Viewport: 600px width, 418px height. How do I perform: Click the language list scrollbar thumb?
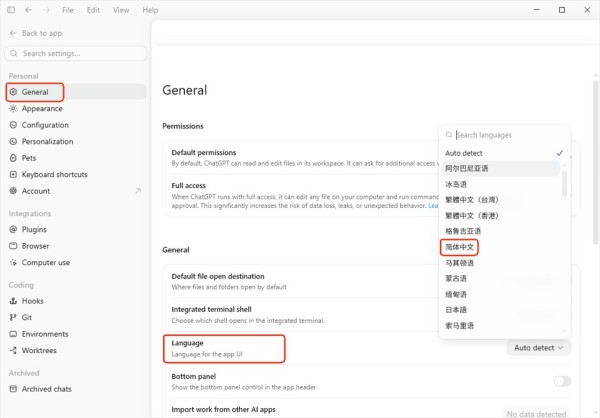[564, 184]
